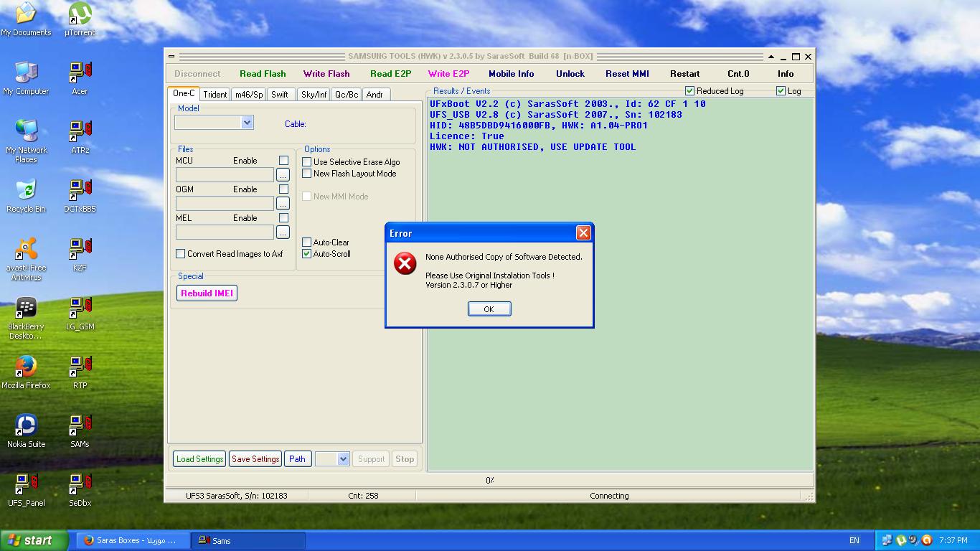Switch to Saras Boxes Firefox taskbar item
Image resolution: width=980 pixels, height=551 pixels.
point(133,541)
